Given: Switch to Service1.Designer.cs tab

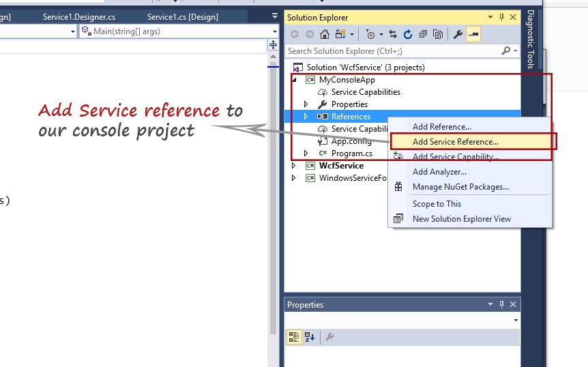Looking at the screenshot, I should click(x=79, y=17).
